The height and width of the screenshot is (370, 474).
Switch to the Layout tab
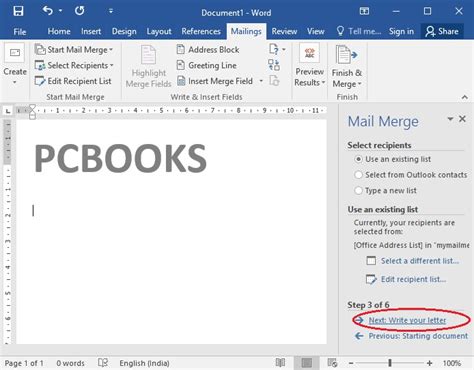tap(159, 31)
